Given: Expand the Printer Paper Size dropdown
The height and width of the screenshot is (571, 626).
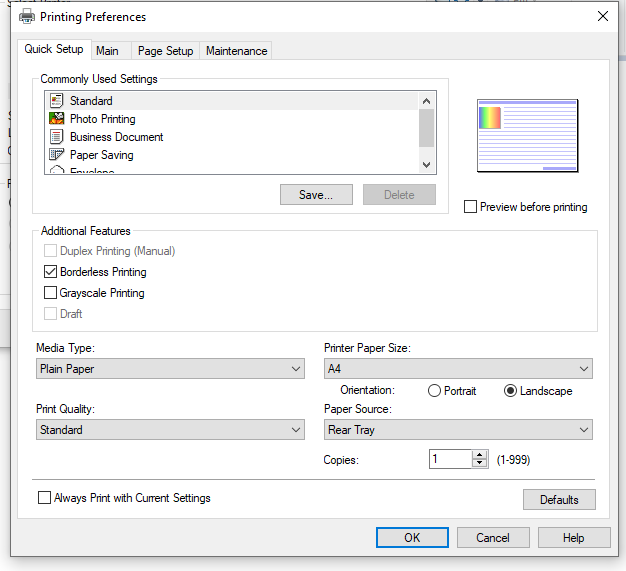Looking at the screenshot, I should coord(458,369).
